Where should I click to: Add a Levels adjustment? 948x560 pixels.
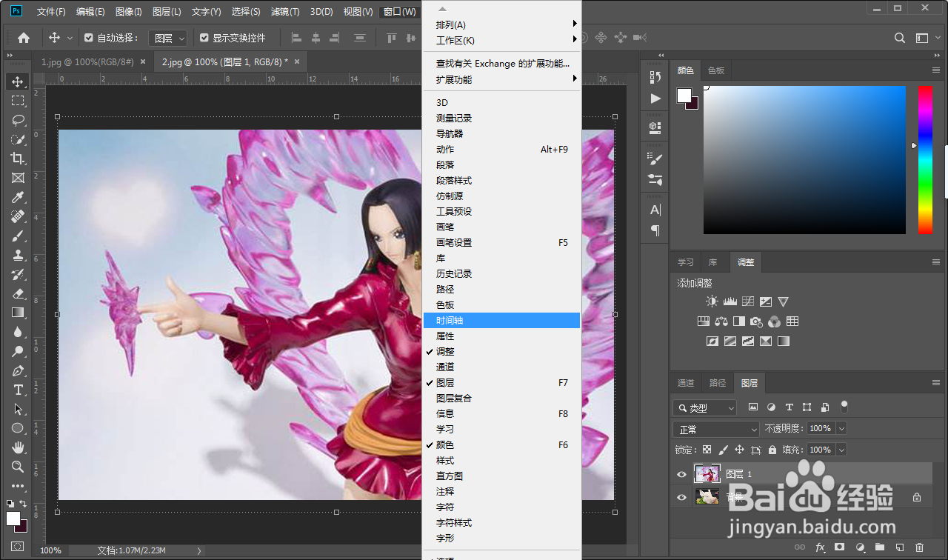730,301
